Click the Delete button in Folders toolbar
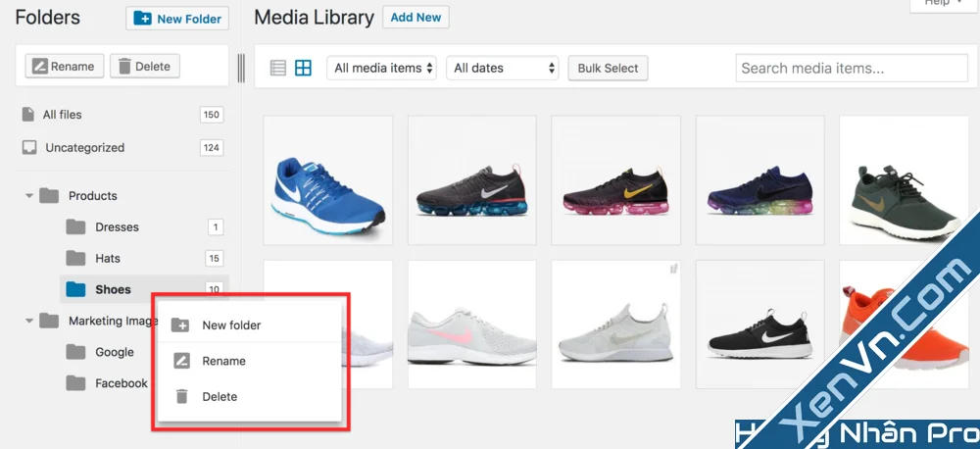This screenshot has height=449, width=980. click(x=145, y=67)
